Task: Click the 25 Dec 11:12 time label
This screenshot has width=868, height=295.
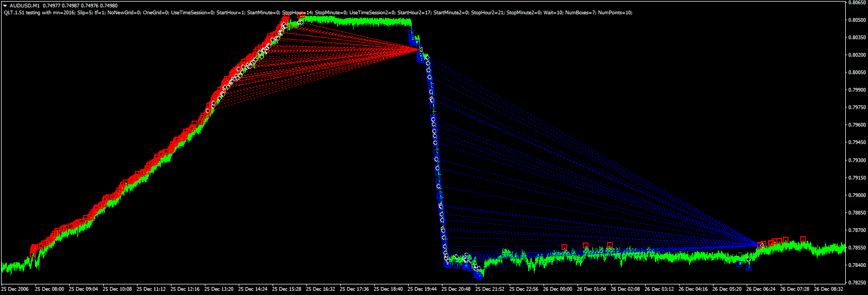Action: [x=151, y=289]
